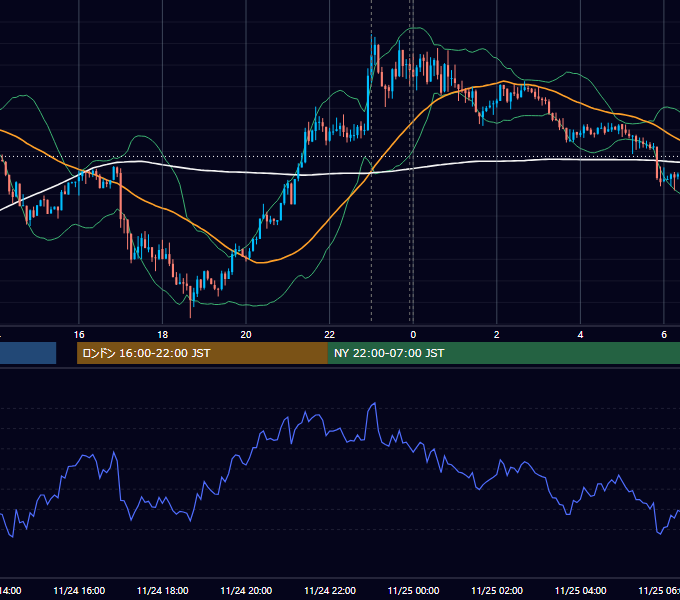Click the hour label 22 on upper axis

pos(330,335)
